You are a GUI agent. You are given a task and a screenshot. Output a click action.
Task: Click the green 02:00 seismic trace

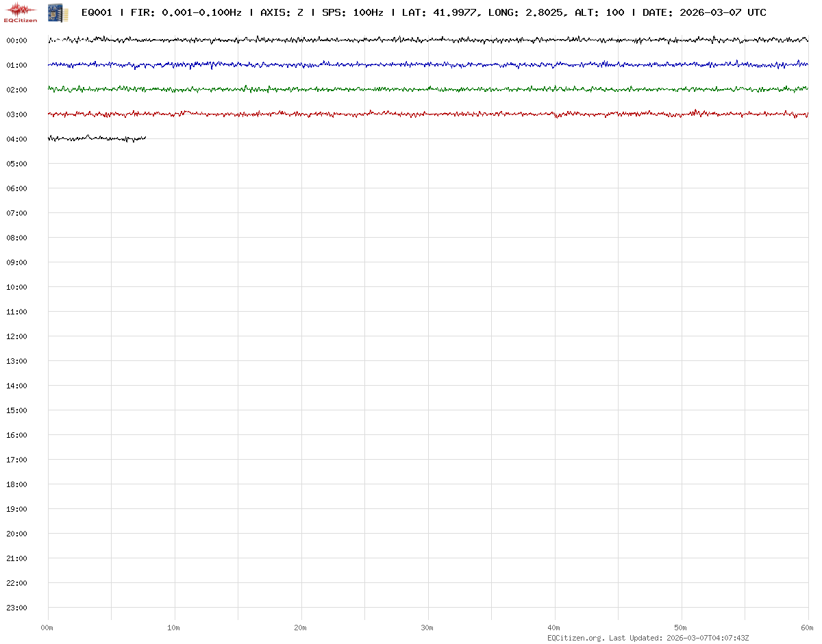[428, 89]
